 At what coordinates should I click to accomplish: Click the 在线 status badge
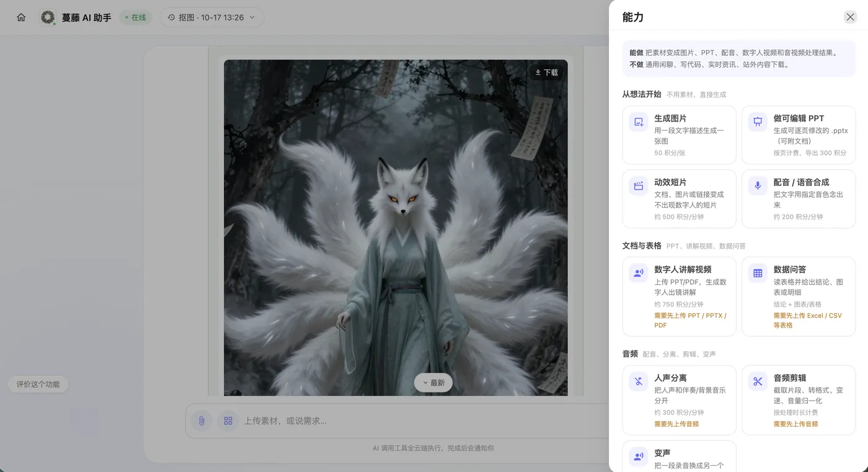coord(135,17)
